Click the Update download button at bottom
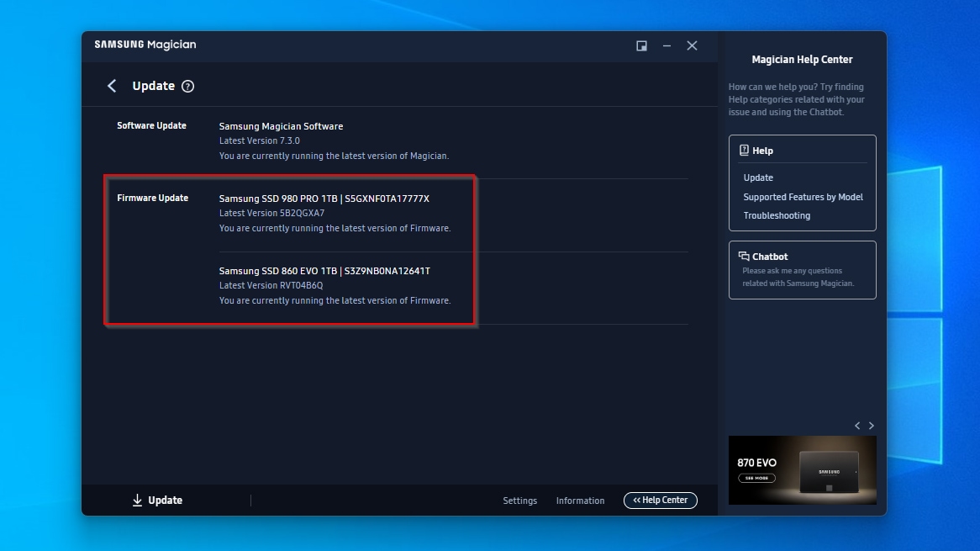 pos(157,501)
